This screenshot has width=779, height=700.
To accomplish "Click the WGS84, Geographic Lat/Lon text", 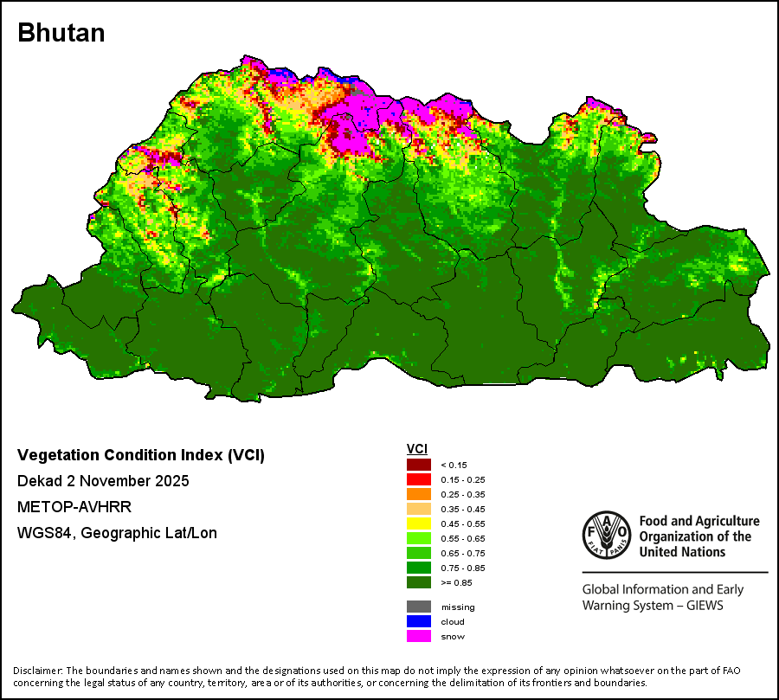I will pyautogui.click(x=117, y=533).
